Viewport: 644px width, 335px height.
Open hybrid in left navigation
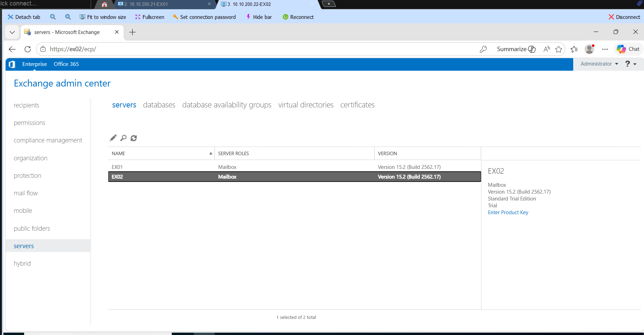pyautogui.click(x=22, y=263)
